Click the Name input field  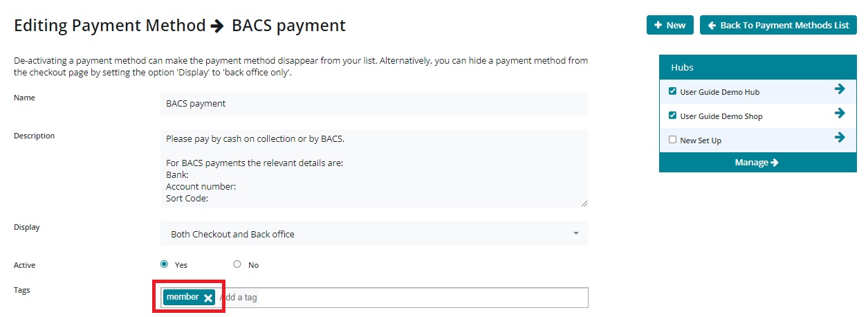click(373, 104)
